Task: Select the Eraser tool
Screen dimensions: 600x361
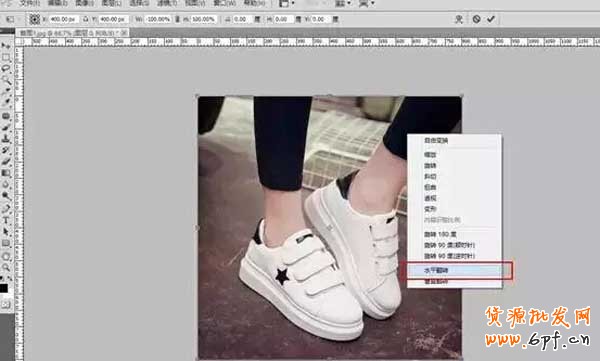Action: click(6, 162)
